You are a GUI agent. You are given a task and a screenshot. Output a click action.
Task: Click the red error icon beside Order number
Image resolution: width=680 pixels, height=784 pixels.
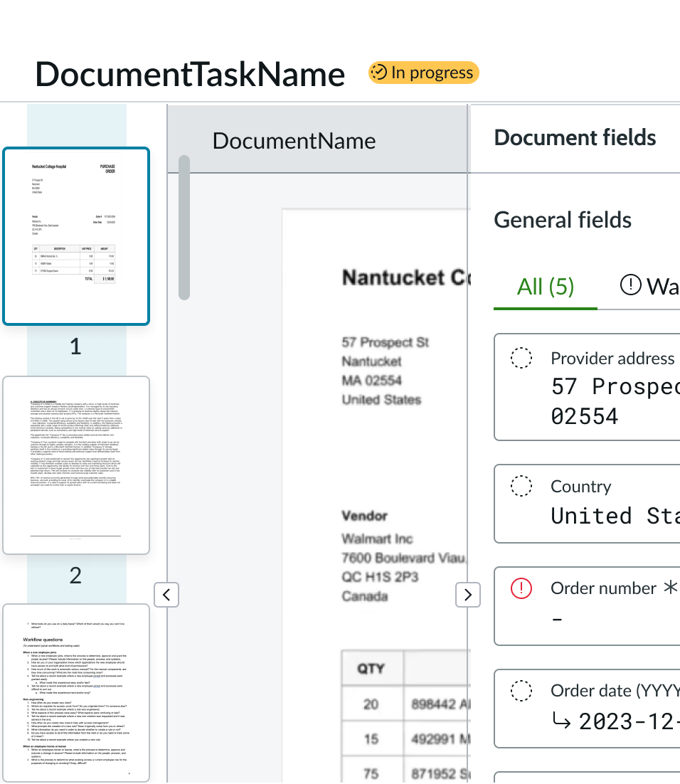pyautogui.click(x=522, y=588)
